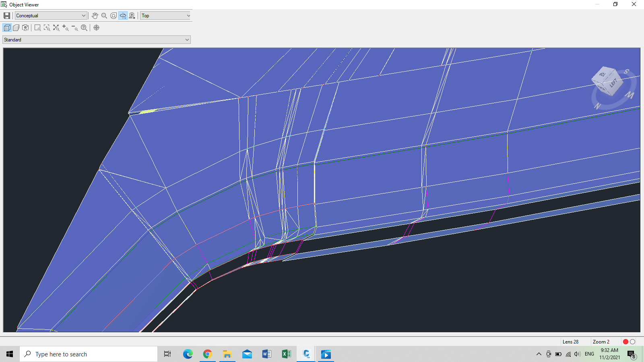644x362 pixels.
Task: Switch to Civil 3D on the taskbar
Action: (306, 354)
